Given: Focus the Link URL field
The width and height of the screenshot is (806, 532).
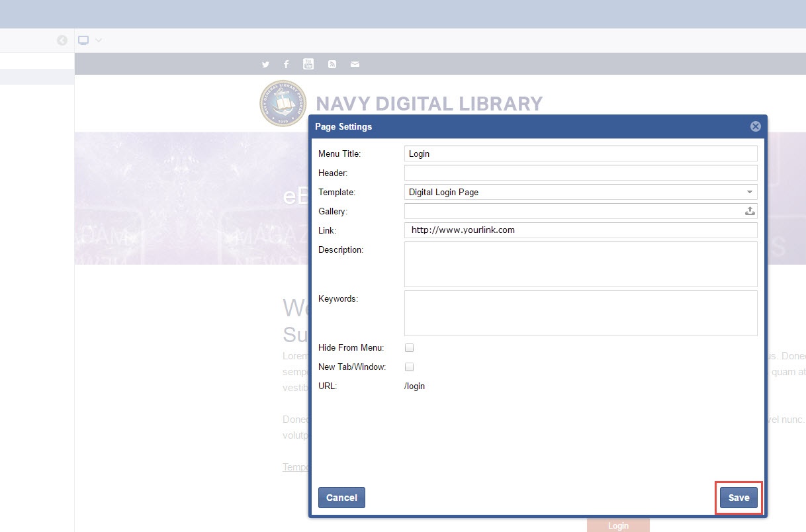Looking at the screenshot, I should point(580,230).
